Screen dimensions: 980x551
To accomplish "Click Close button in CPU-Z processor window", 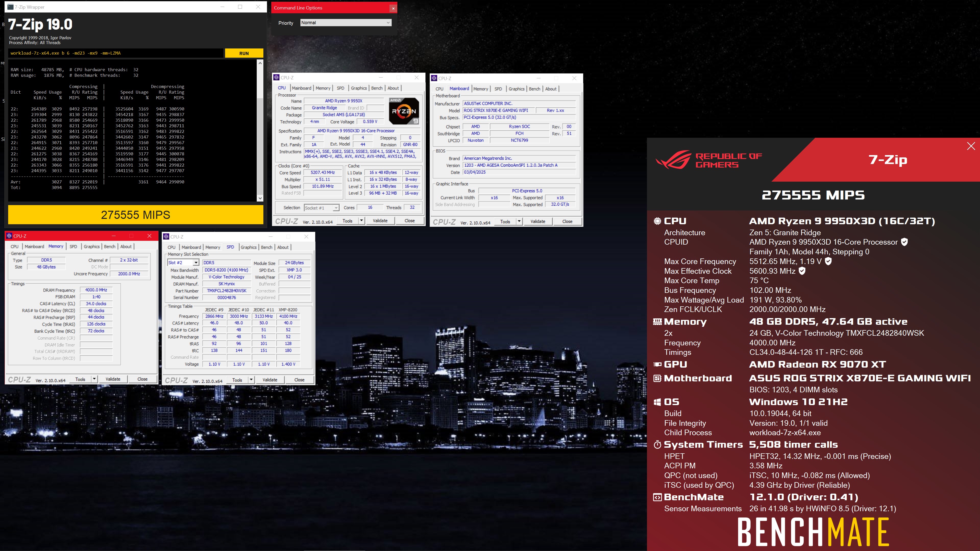I will 409,221.
